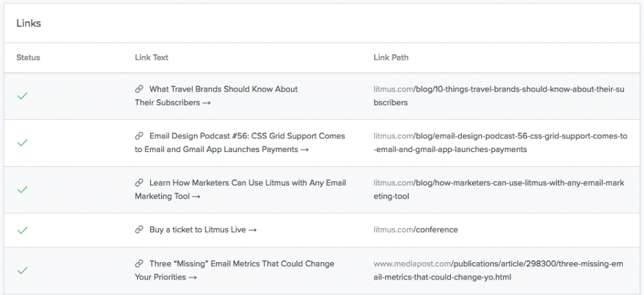Viewport: 644px width, 295px height.
Task: Click green checkmark for Travel Brands row
Action: (x=23, y=96)
